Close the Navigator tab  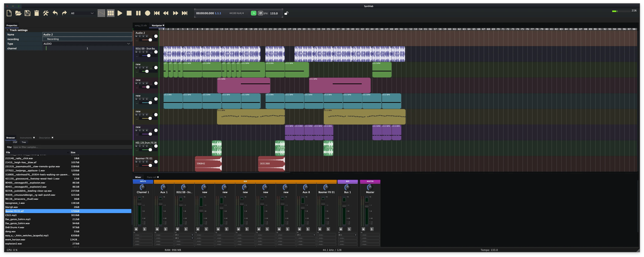point(163,25)
